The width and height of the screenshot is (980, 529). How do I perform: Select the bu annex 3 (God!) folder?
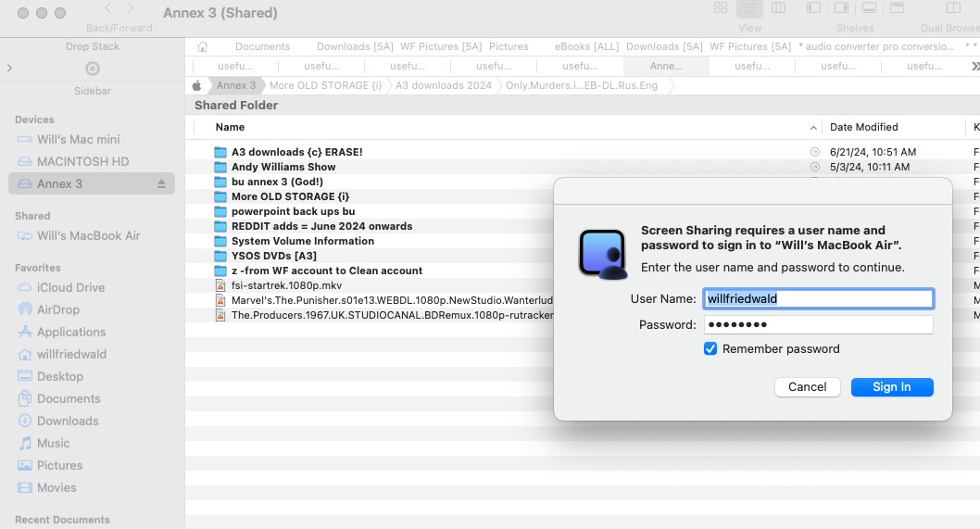(x=277, y=182)
